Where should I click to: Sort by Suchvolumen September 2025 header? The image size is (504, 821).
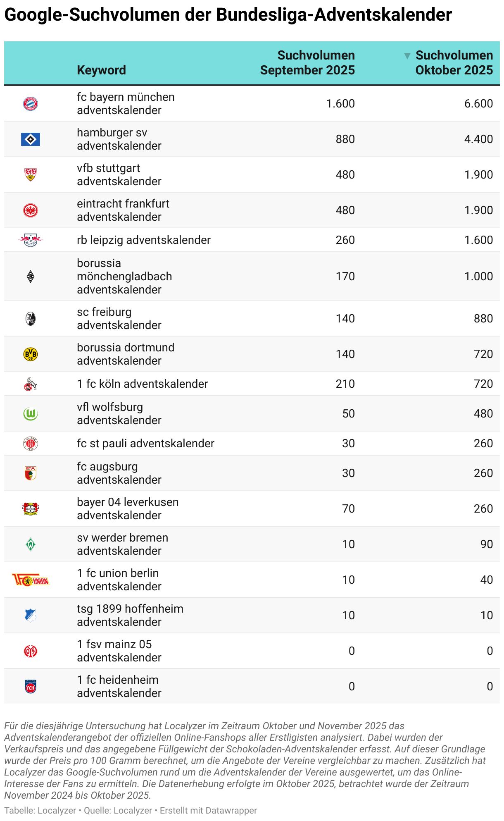click(307, 63)
